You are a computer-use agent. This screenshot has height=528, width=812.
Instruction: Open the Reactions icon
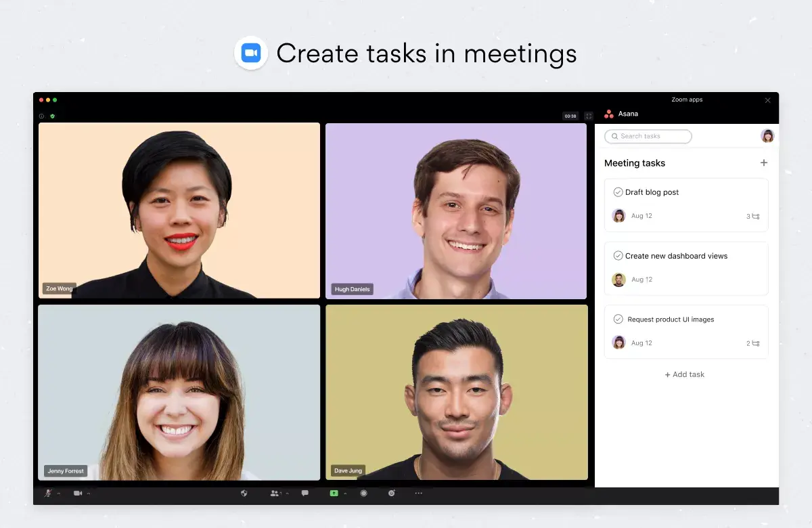click(x=392, y=493)
